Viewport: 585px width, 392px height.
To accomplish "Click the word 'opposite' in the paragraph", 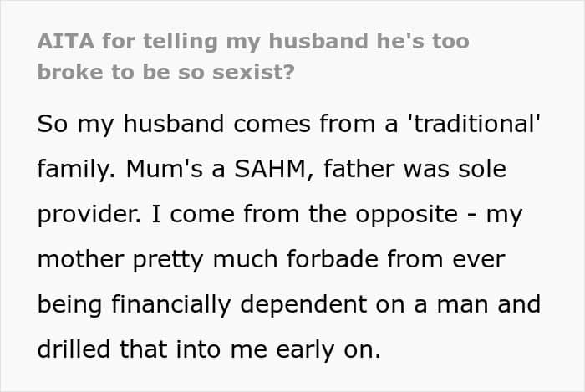I will coord(406,215).
